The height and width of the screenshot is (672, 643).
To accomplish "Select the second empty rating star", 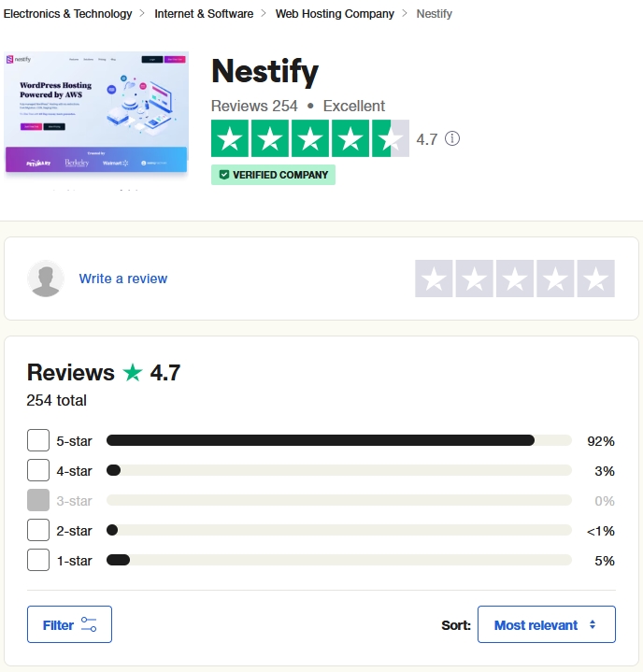I will pyautogui.click(x=474, y=279).
